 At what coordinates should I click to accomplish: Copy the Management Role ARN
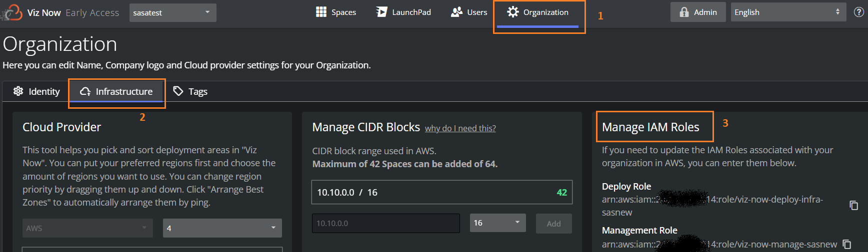pos(847,244)
